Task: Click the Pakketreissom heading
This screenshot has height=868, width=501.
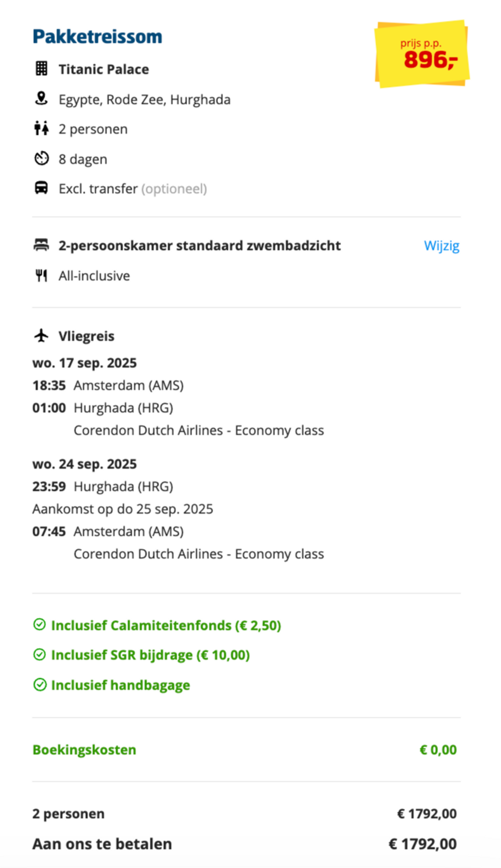Action: 97,37
